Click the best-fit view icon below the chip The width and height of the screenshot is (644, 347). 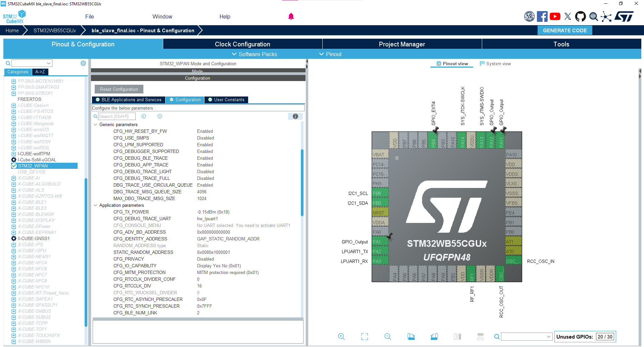click(x=364, y=336)
